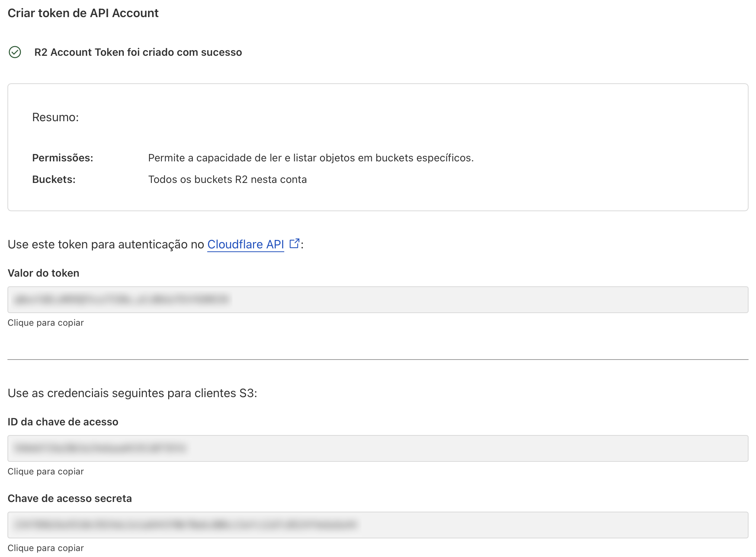Click the 'Criar token de API Account' heading
Image resolution: width=756 pixels, height=557 pixels.
click(83, 13)
